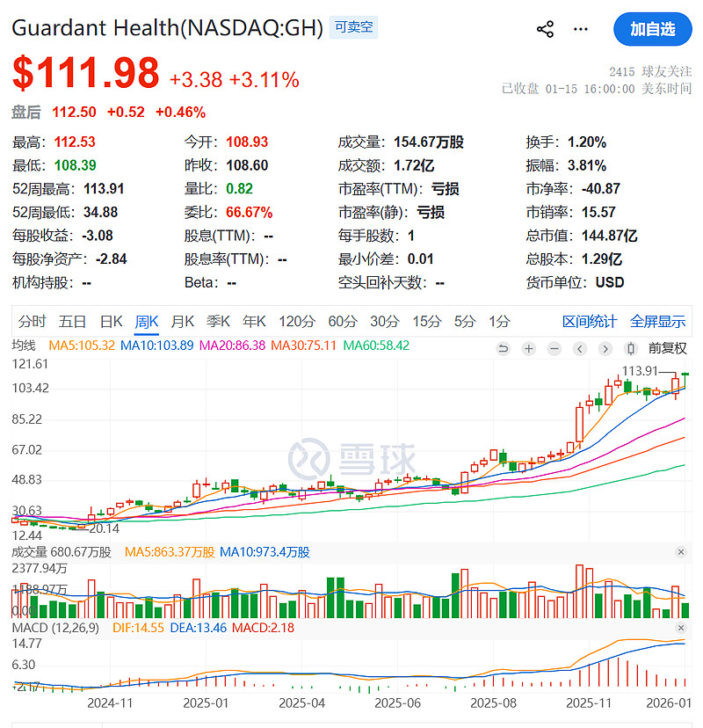The width and height of the screenshot is (703, 728).
Task: Close the MACD indicator panel
Action: 681,628
